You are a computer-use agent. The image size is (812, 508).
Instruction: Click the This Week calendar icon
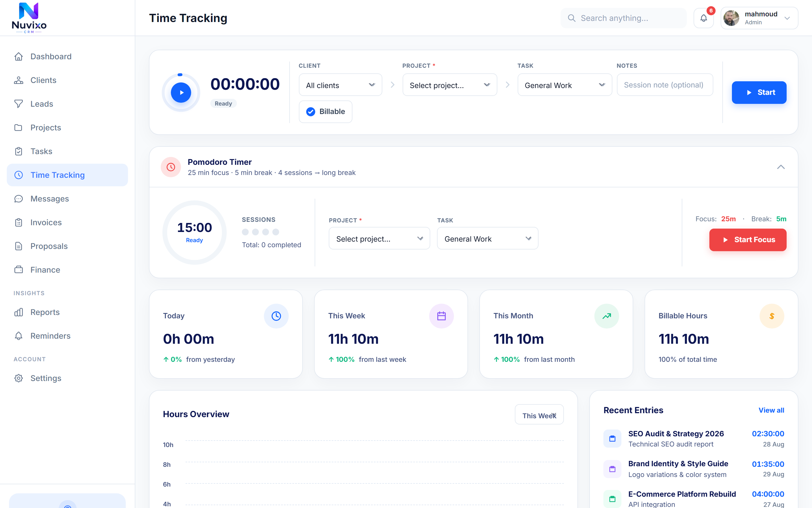coord(441,316)
